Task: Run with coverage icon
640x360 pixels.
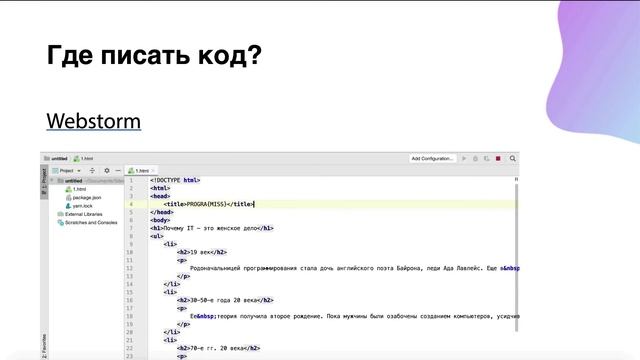Action: [487, 158]
